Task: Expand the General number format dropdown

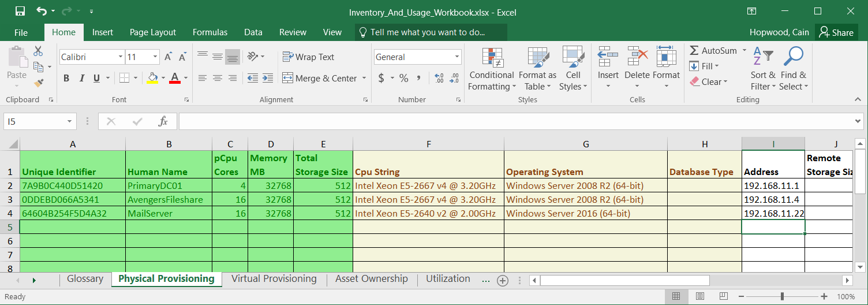Action: point(457,57)
